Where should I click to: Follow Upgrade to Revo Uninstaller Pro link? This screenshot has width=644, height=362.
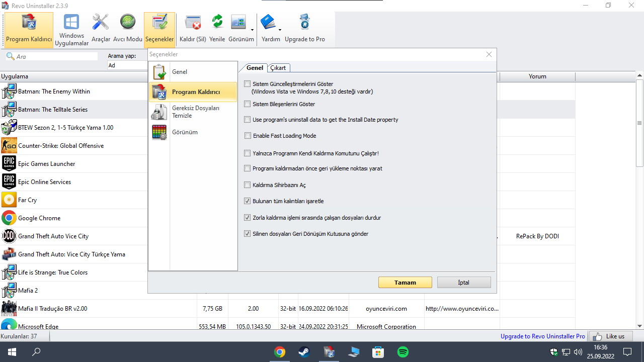(x=543, y=336)
